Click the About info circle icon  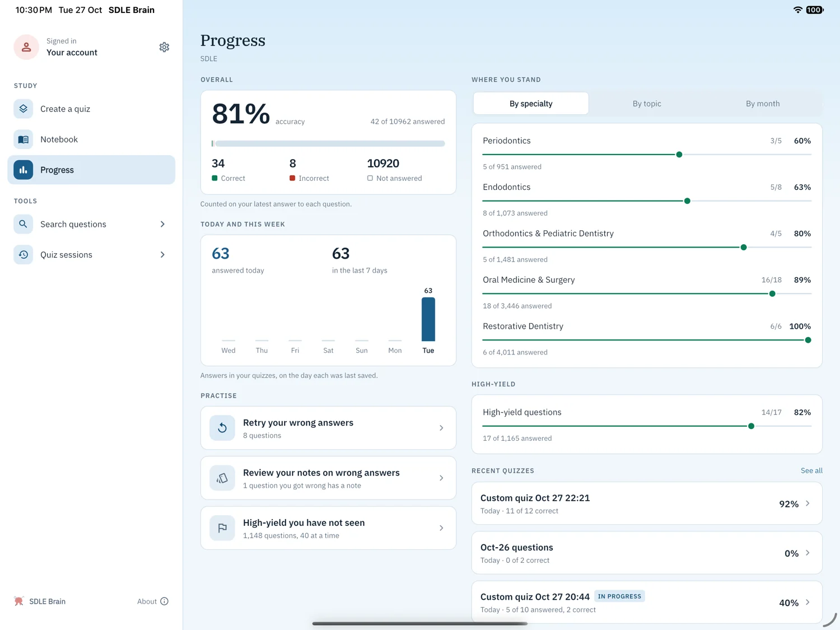(164, 601)
